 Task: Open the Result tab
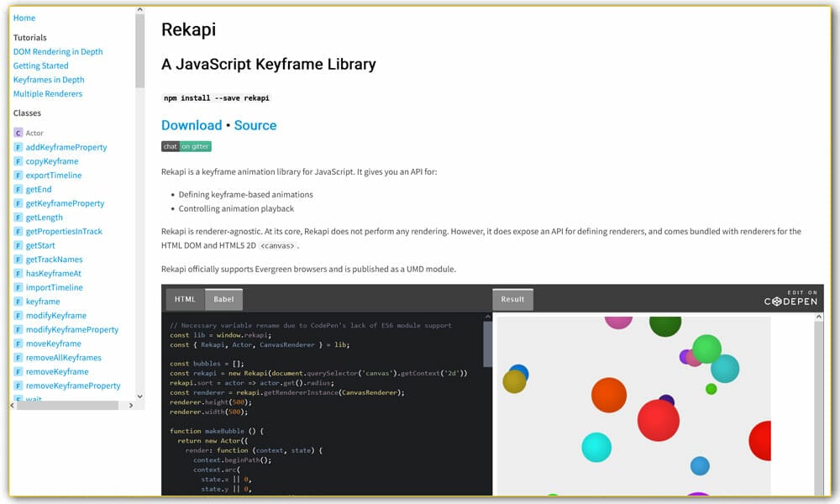click(512, 299)
